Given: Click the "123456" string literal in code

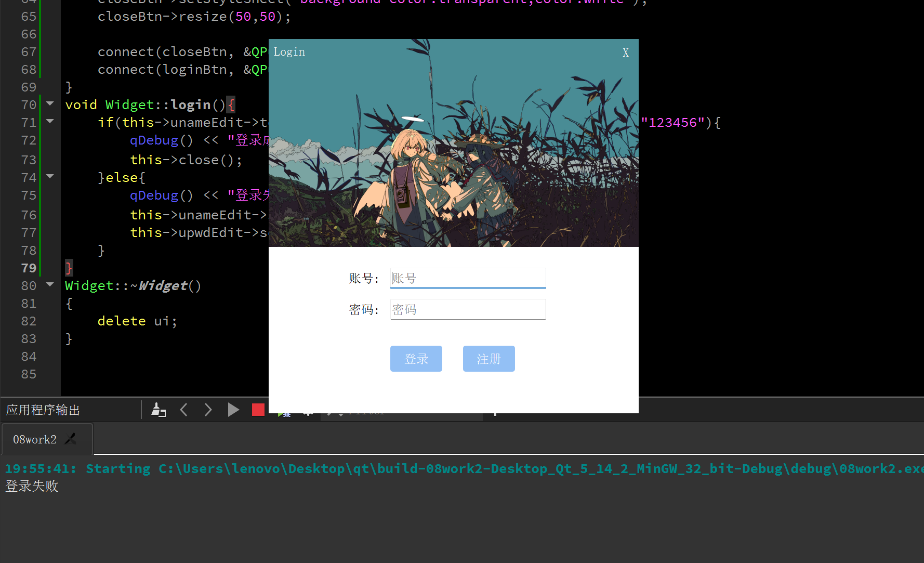Looking at the screenshot, I should pos(672,123).
